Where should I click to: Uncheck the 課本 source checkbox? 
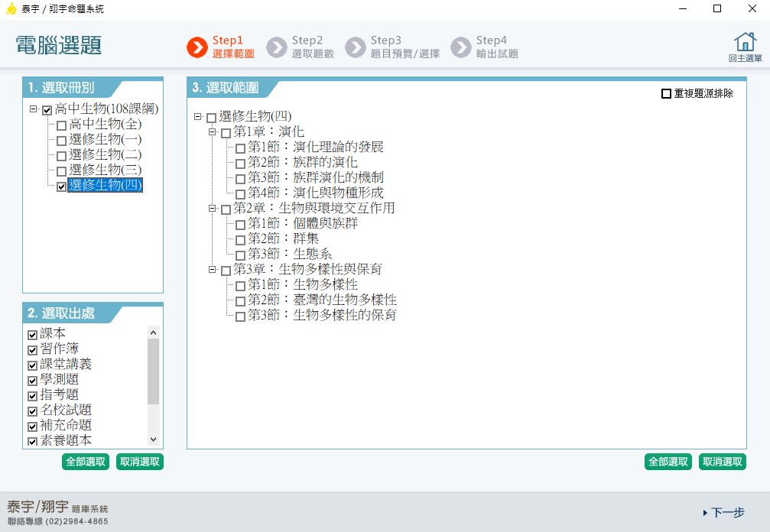[x=32, y=335]
